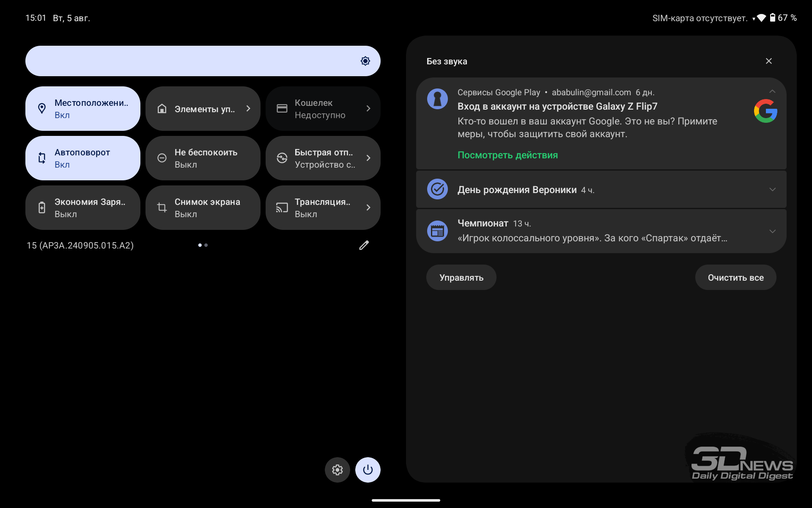Click the tasks checkmark icon
This screenshot has width=812, height=508.
[437, 189]
